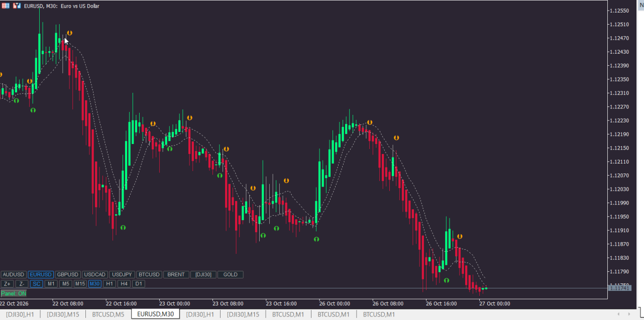Image resolution: width=644 pixels, height=320 pixels.
Task: Select the topmost orange sell arrow signal
Action: pos(69,33)
